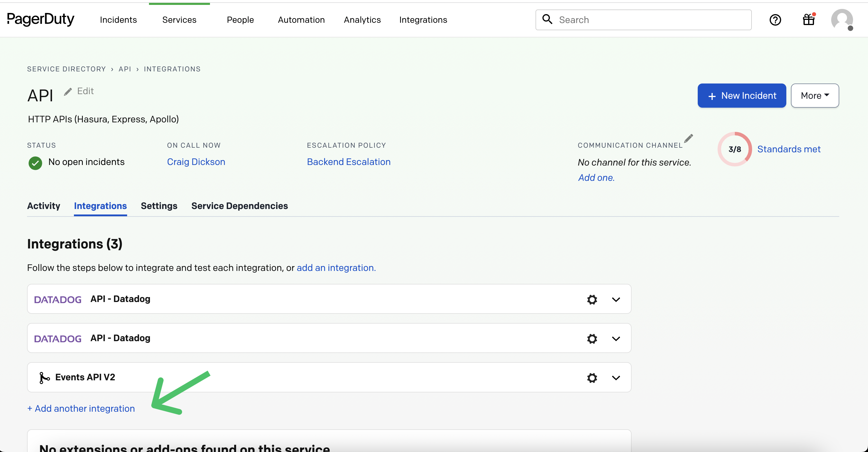Click the Integrations (3) heading

[75, 244]
